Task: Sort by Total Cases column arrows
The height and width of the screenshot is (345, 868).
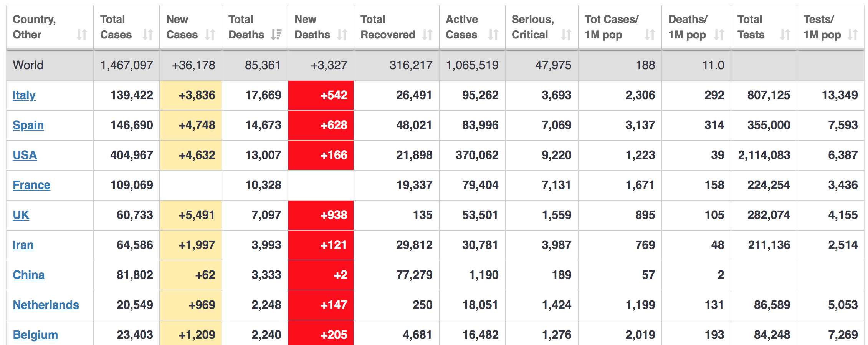Action: [148, 35]
